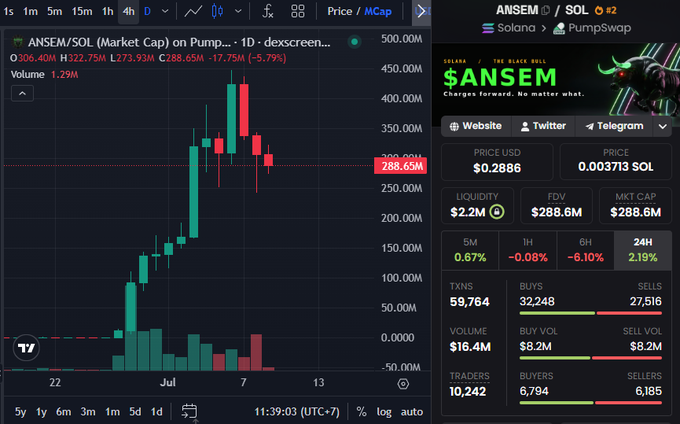Select the 5M stats tab

(x=470, y=250)
